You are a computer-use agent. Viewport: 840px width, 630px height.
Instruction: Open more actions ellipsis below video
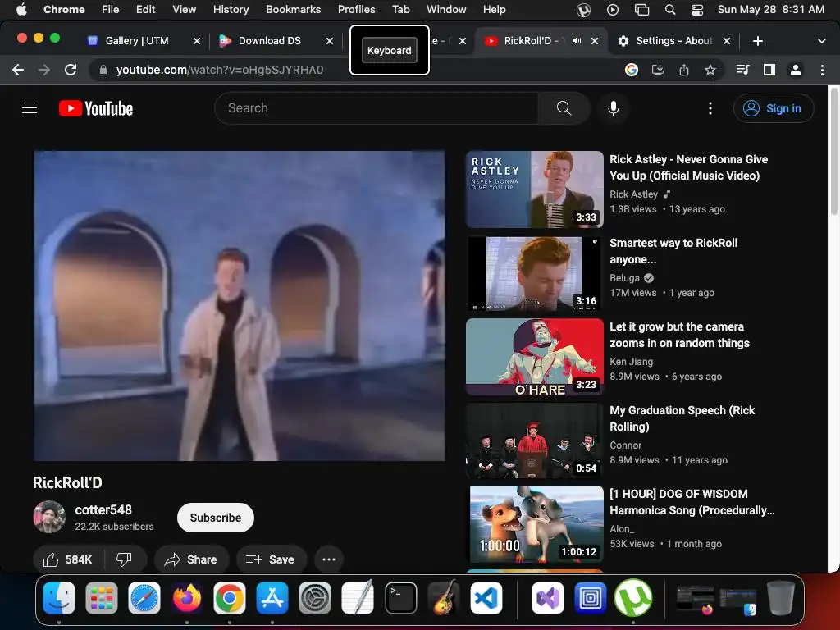tap(329, 559)
